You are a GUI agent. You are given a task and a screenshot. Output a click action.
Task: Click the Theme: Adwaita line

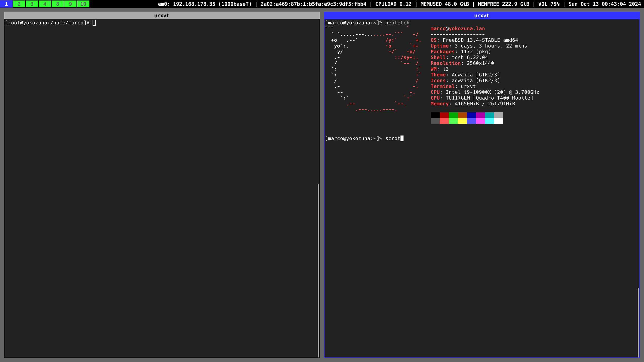tap(465, 75)
